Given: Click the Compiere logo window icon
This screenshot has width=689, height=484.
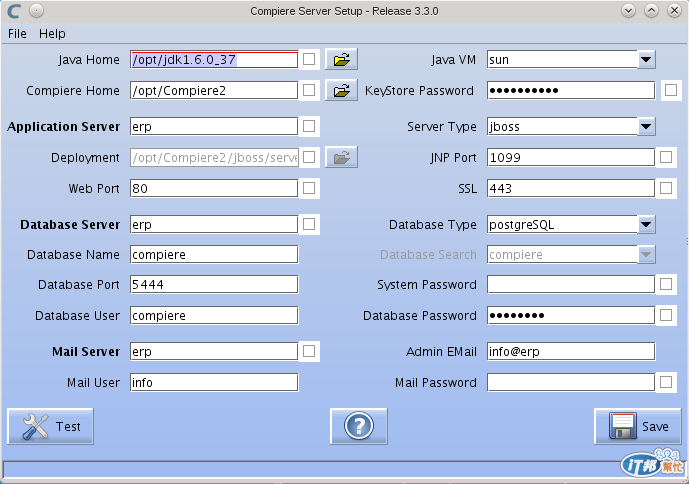Looking at the screenshot, I should coord(14,11).
